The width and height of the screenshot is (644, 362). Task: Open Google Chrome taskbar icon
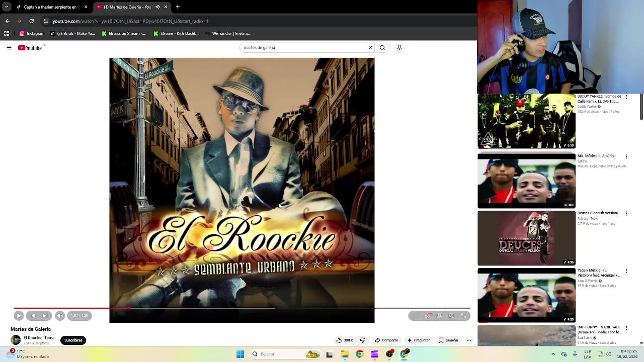[x=359, y=354]
